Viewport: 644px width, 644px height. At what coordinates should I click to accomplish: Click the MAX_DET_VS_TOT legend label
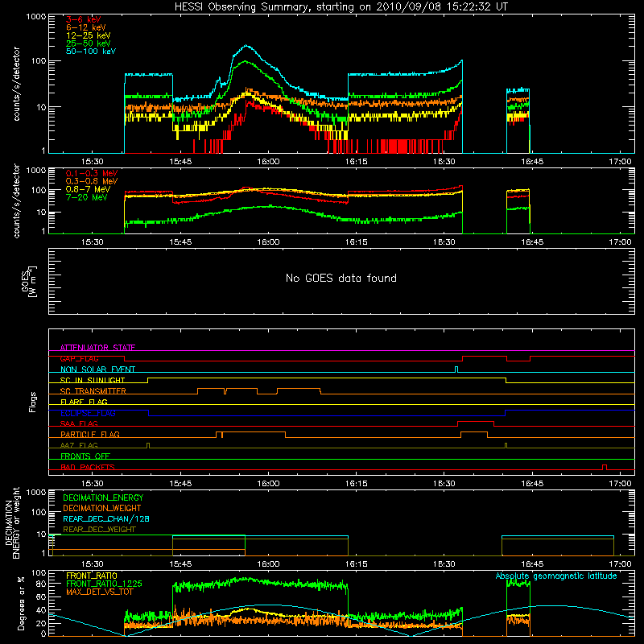99,592
